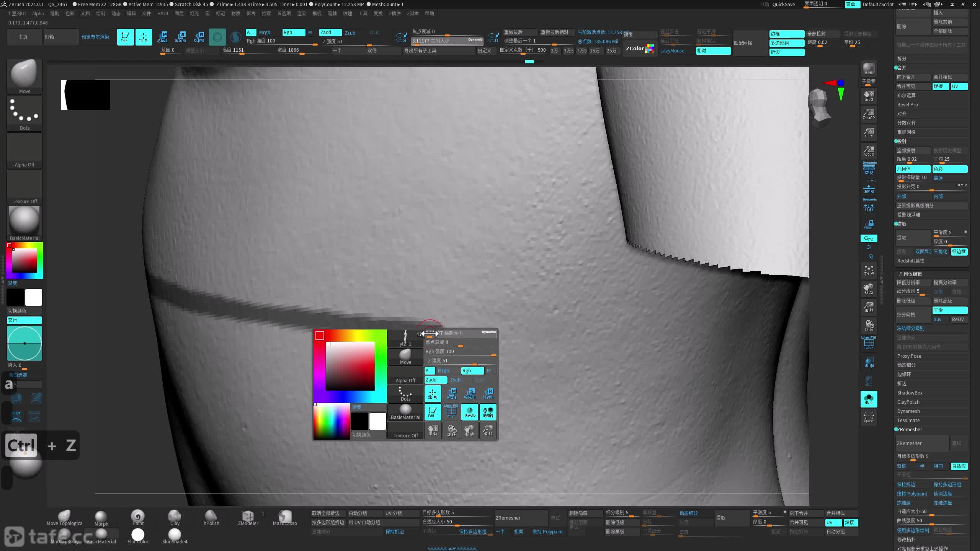Toggle the 地网格 floor grid icon
Viewport: 980px width, 551px height.
pyautogui.click(x=869, y=187)
